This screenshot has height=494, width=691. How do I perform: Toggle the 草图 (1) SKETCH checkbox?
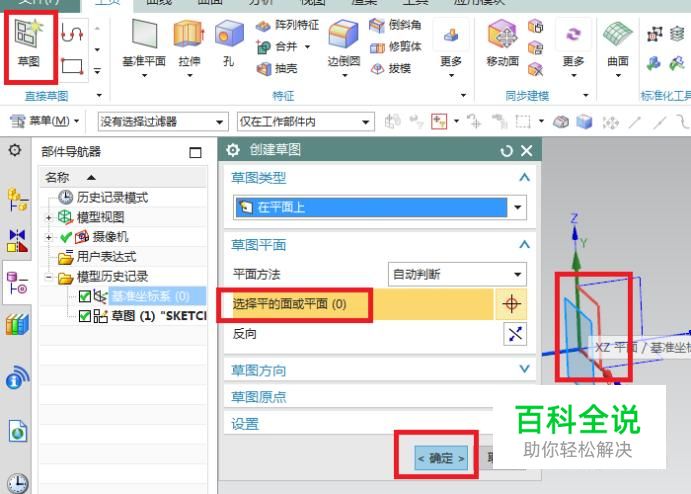(x=85, y=316)
